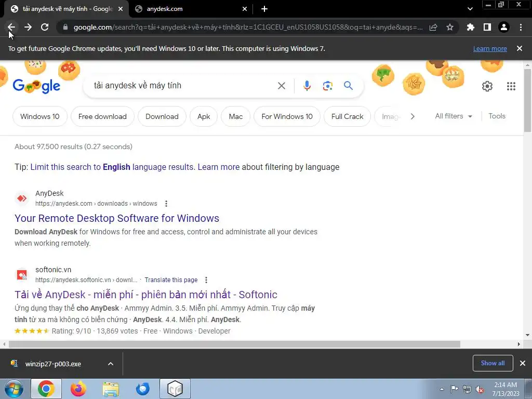Filter results by Windows 10 chip

point(40,116)
